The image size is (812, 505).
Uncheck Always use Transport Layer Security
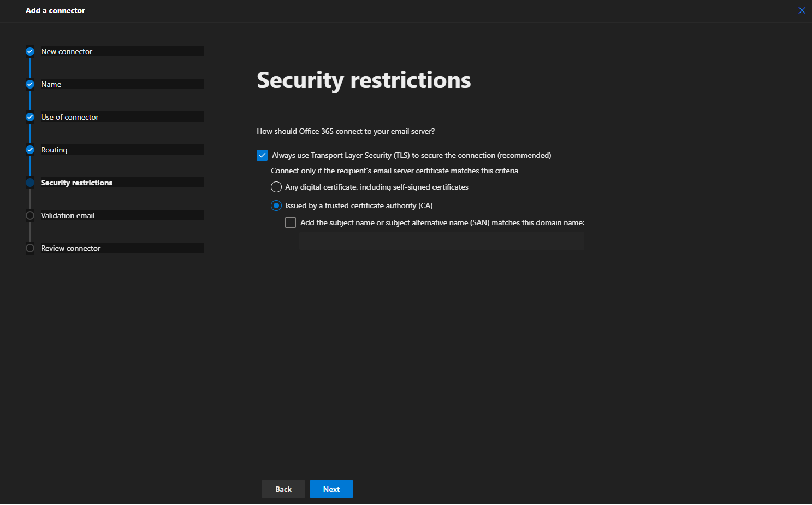(x=262, y=155)
